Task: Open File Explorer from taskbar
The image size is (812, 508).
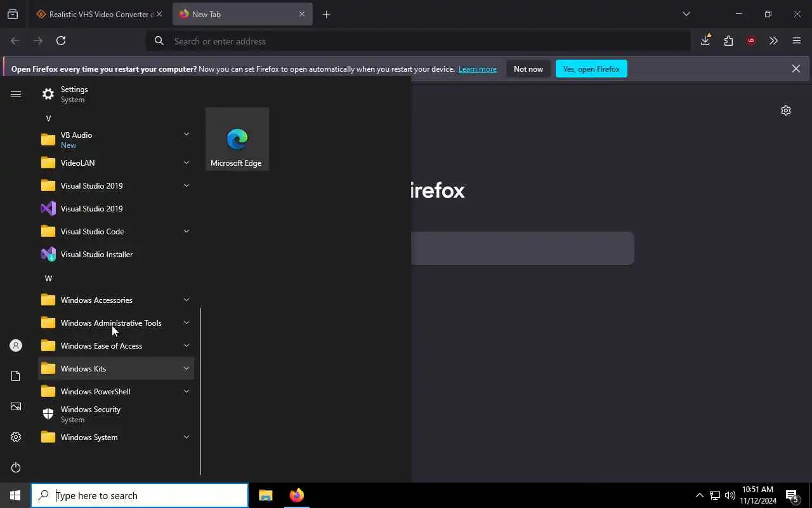Action: point(266,495)
